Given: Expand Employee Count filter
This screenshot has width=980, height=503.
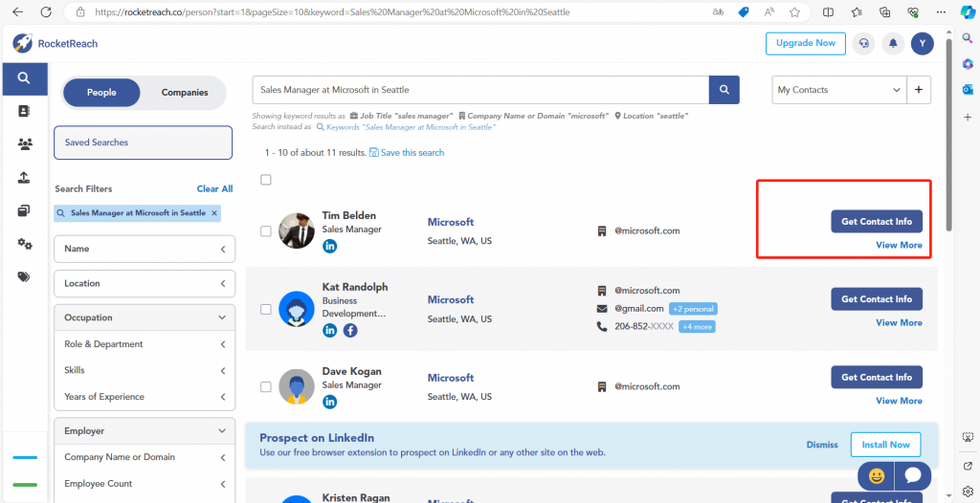Looking at the screenshot, I should [x=145, y=484].
